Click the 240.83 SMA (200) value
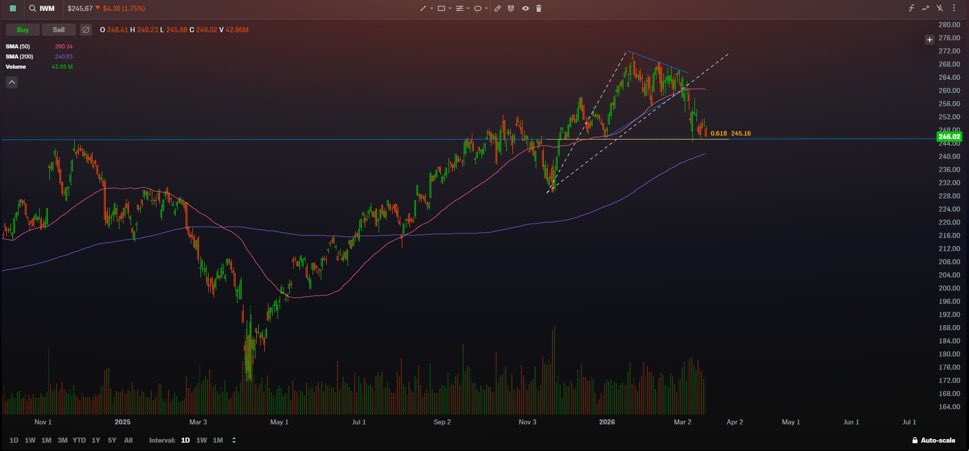 (x=64, y=56)
